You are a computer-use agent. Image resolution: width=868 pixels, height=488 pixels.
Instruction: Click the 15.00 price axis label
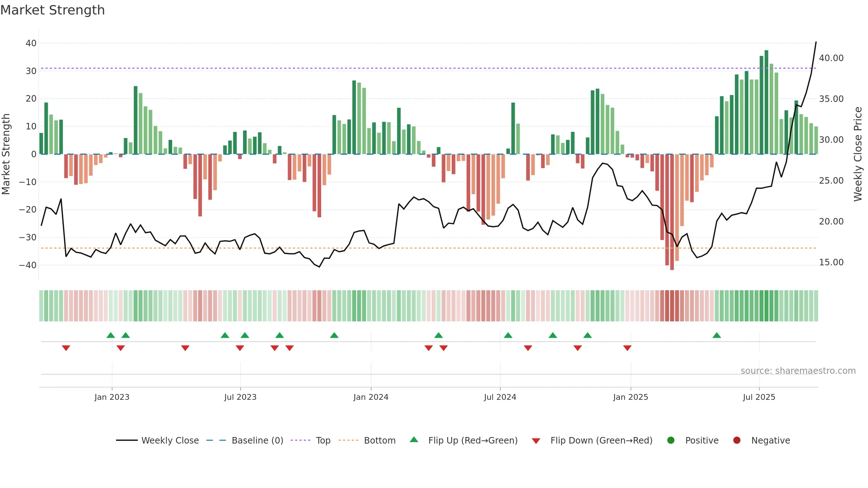[831, 262]
